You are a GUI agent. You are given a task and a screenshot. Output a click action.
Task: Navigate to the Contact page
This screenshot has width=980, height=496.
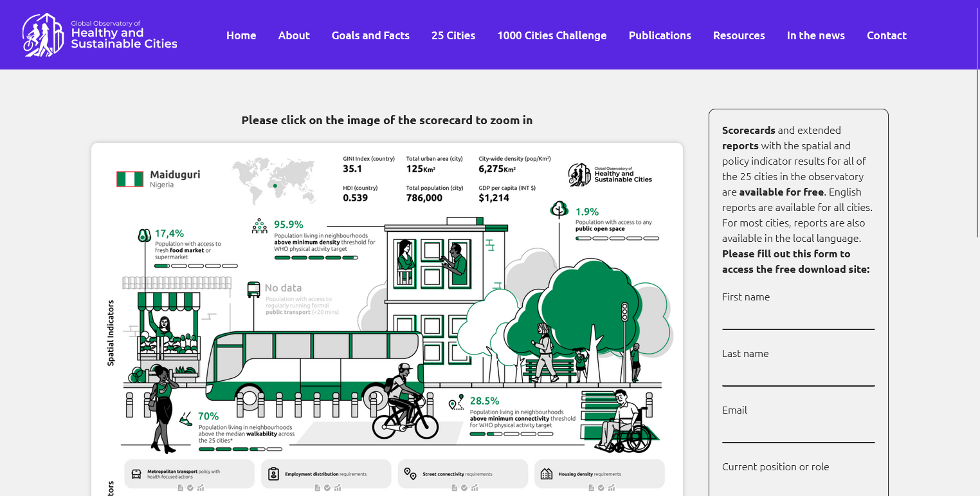886,35
